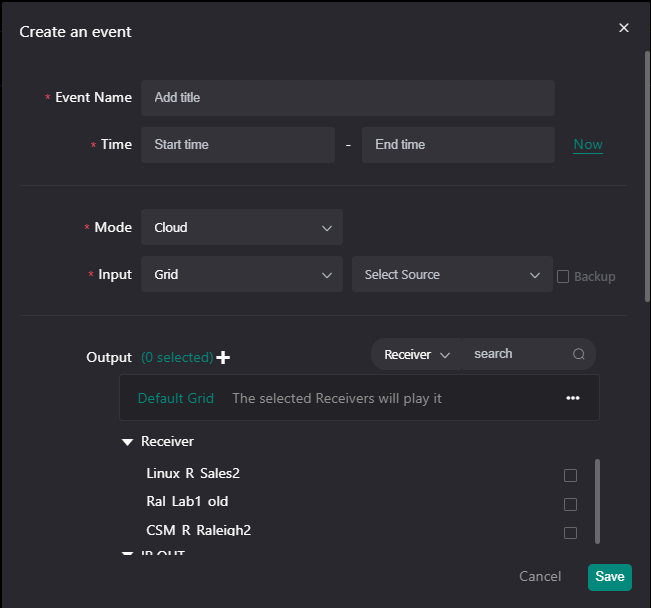The image size is (651, 608).
Task: Click the Now link
Action: pos(587,145)
